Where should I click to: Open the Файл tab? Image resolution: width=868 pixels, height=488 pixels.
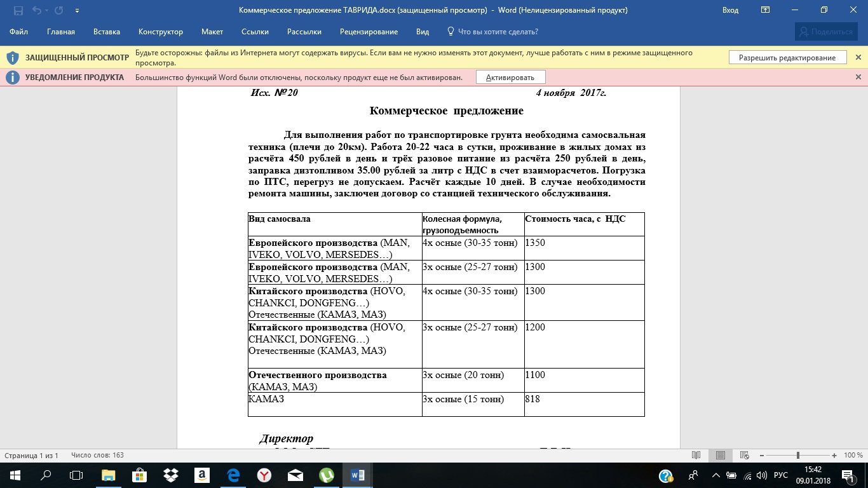click(19, 32)
